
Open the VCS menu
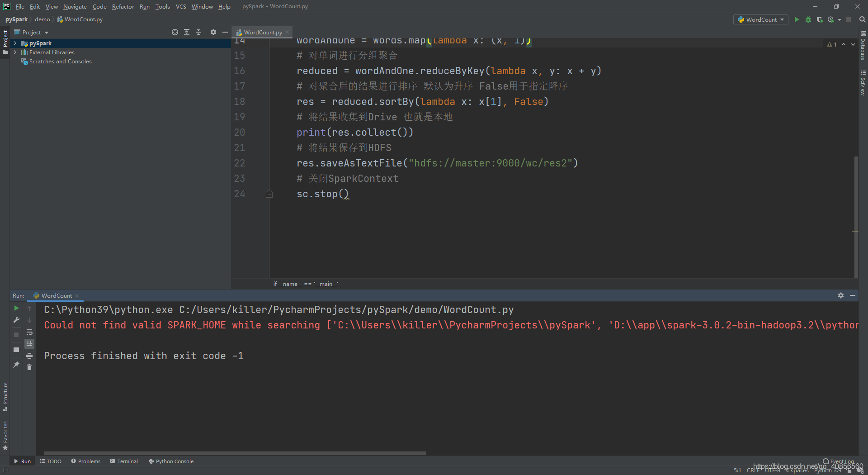181,6
